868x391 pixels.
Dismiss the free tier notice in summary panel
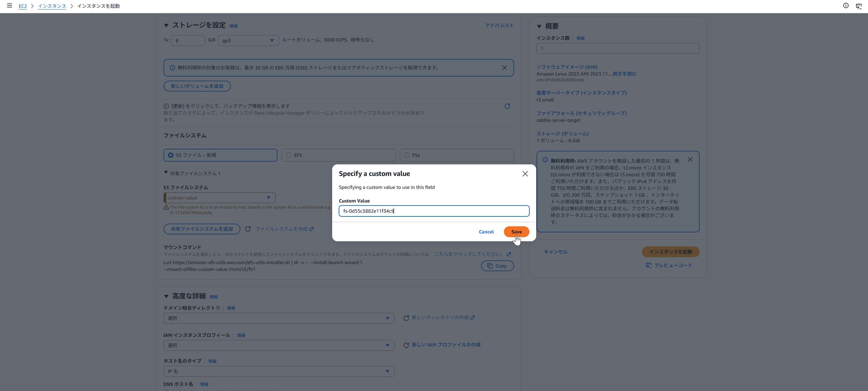(x=690, y=160)
